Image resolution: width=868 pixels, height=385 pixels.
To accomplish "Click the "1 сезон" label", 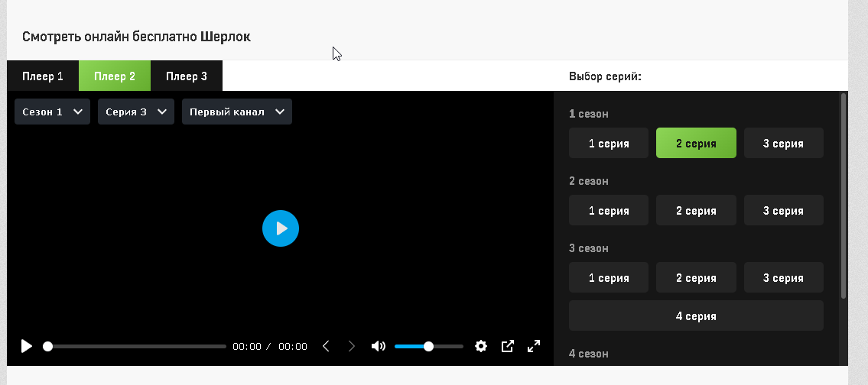I will [588, 114].
